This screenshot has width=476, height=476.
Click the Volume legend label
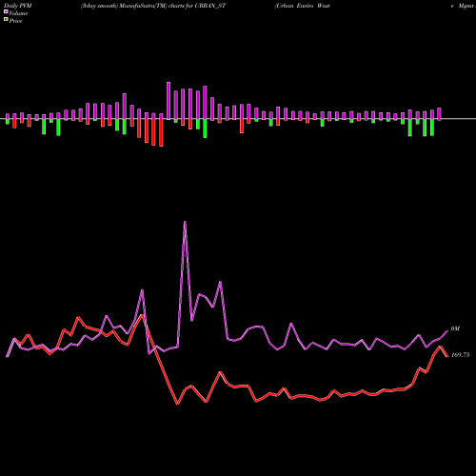pos(18,13)
